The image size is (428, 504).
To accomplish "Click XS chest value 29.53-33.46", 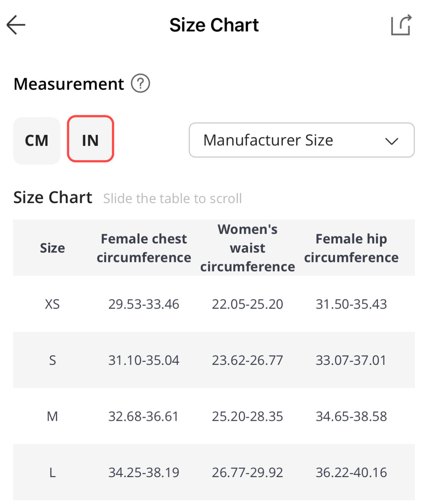I will tap(144, 304).
